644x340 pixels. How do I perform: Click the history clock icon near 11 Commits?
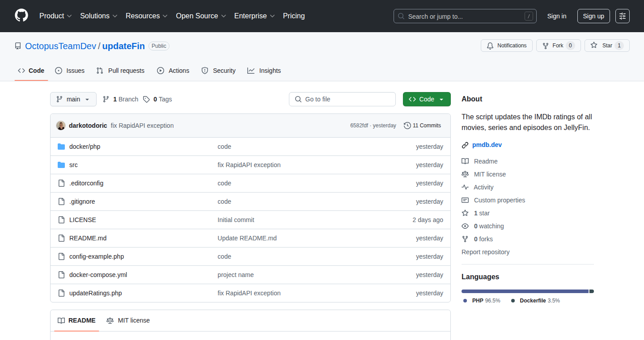[407, 126]
